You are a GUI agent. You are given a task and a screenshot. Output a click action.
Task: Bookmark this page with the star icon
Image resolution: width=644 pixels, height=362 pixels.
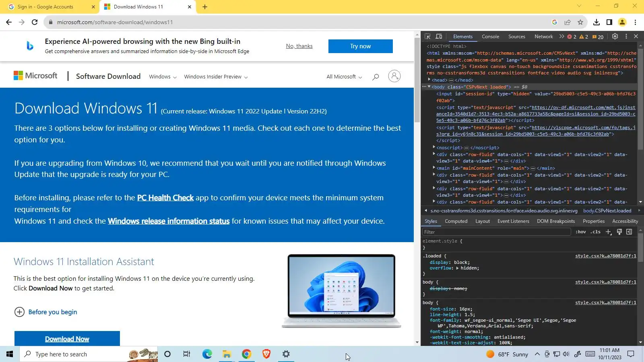pyautogui.click(x=580, y=22)
